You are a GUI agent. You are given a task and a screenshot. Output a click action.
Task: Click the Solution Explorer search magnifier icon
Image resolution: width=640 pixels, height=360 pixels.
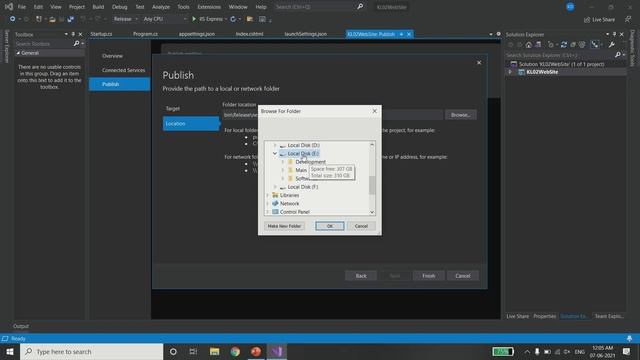(x=618, y=55)
